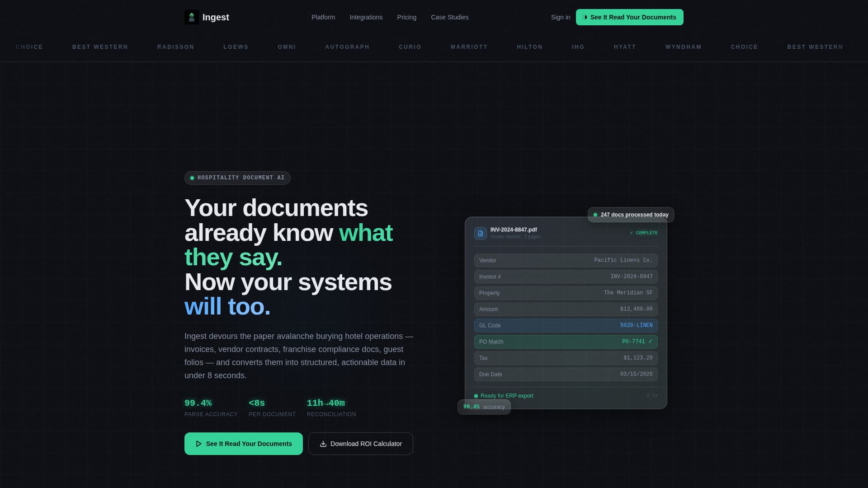The height and width of the screenshot is (488, 868).
Task: Select the GL Code field showing 5020-LINEN
Action: (565, 325)
